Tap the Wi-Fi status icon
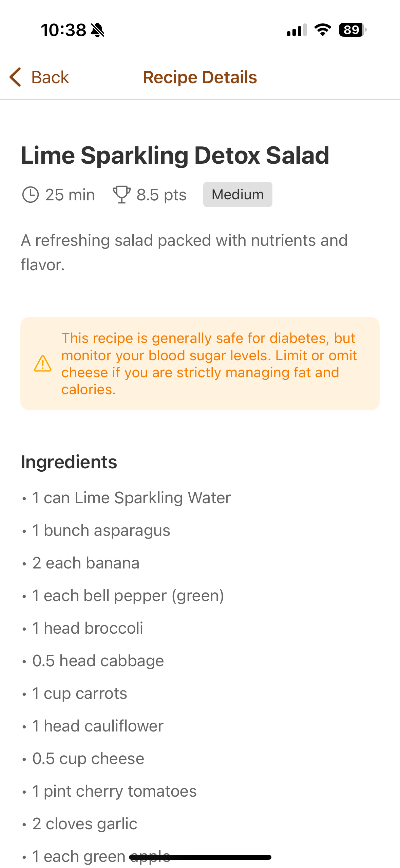400x868 pixels. pos(323,30)
